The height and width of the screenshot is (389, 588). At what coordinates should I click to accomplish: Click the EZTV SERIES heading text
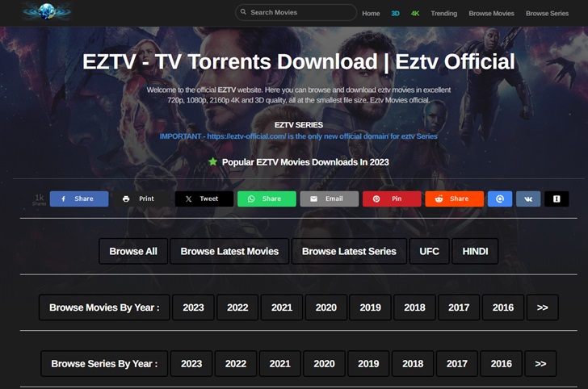(299, 125)
